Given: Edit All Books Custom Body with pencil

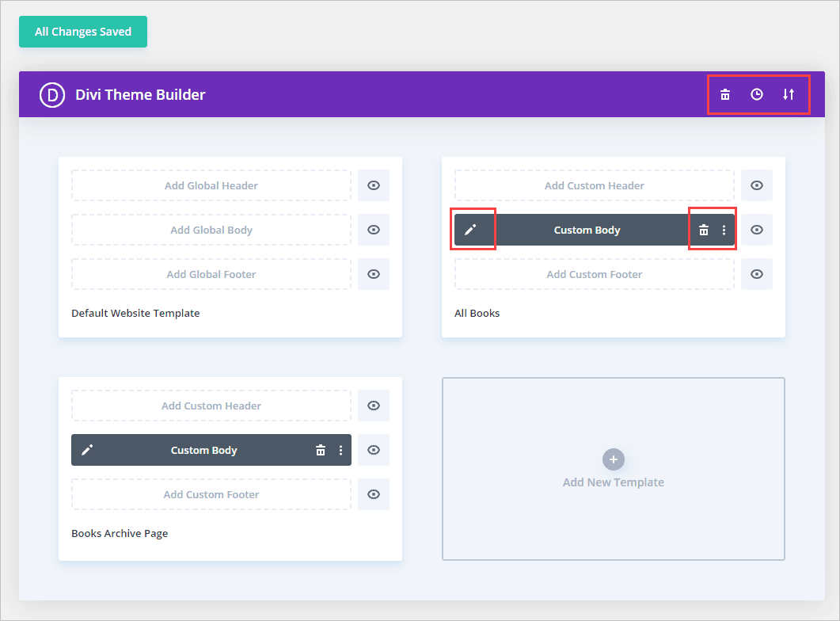Looking at the screenshot, I should 469,230.
